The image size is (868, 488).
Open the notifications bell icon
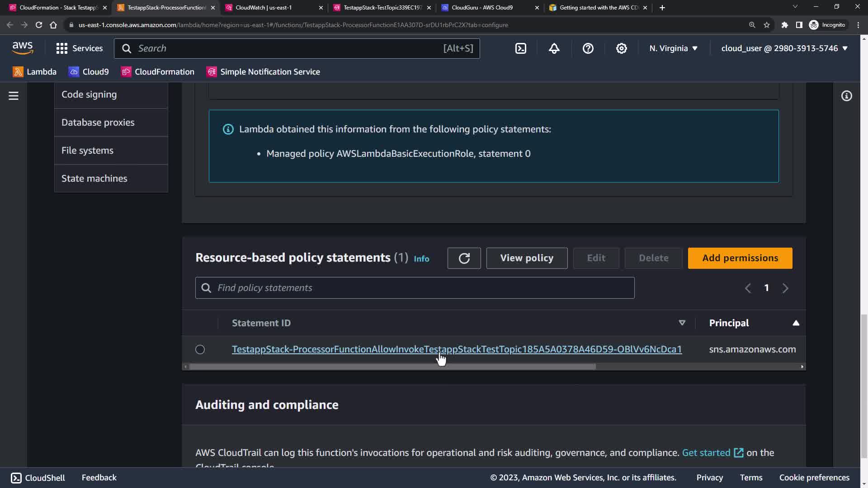(554, 48)
